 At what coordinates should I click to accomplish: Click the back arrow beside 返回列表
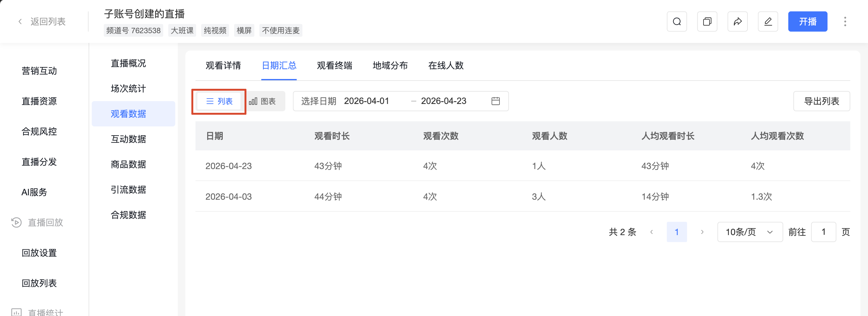(20, 21)
